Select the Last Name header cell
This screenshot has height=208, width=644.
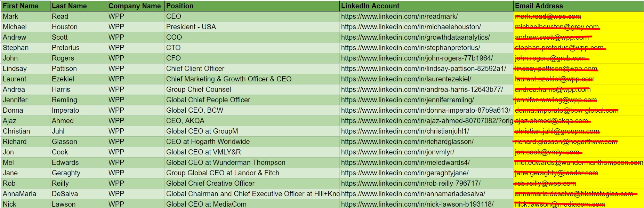click(69, 6)
